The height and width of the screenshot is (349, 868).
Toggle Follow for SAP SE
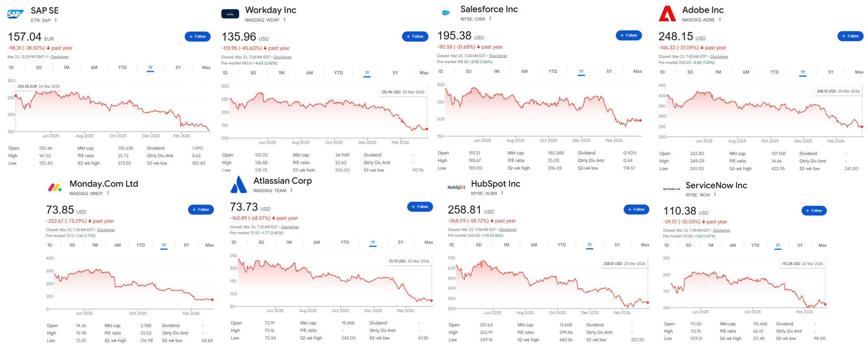pos(197,37)
